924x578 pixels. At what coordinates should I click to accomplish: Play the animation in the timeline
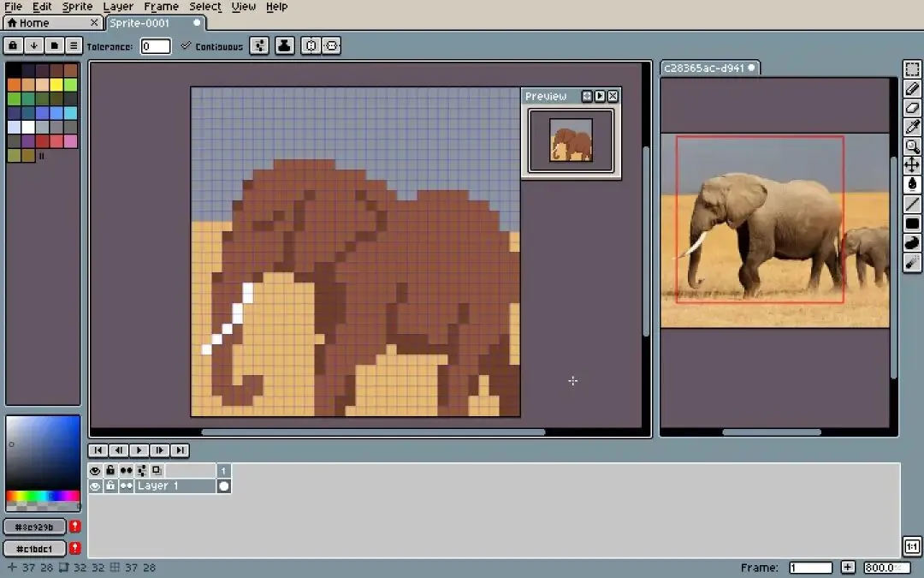click(x=139, y=450)
